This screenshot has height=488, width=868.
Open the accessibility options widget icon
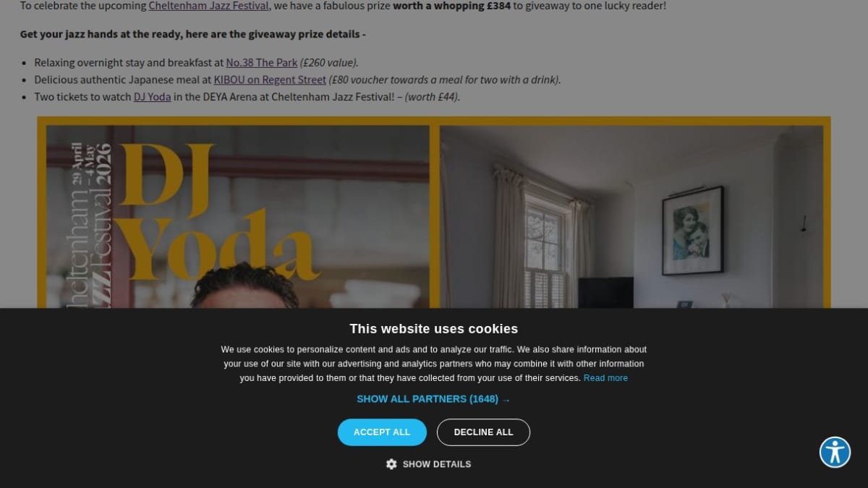coord(835,453)
